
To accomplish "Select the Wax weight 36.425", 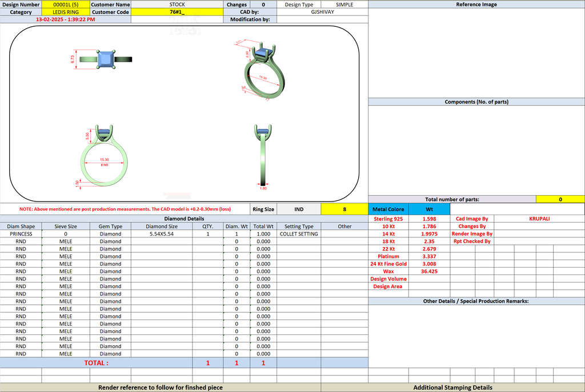I will [430, 271].
